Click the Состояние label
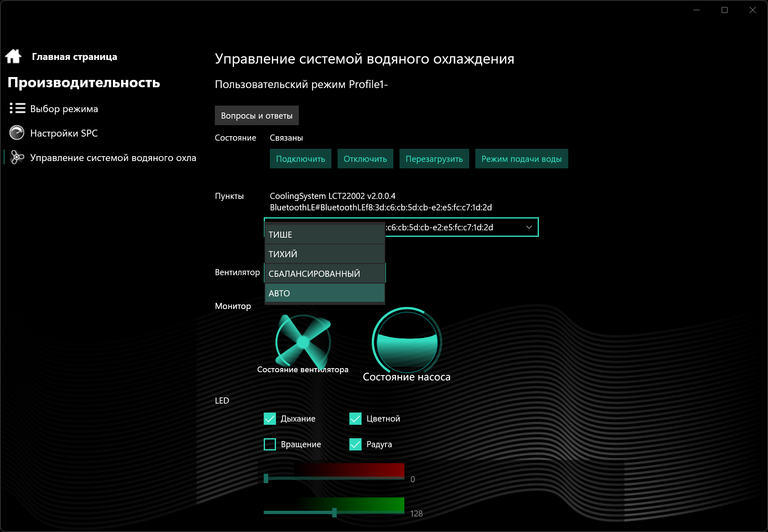Image resolution: width=768 pixels, height=532 pixels. pyautogui.click(x=236, y=138)
